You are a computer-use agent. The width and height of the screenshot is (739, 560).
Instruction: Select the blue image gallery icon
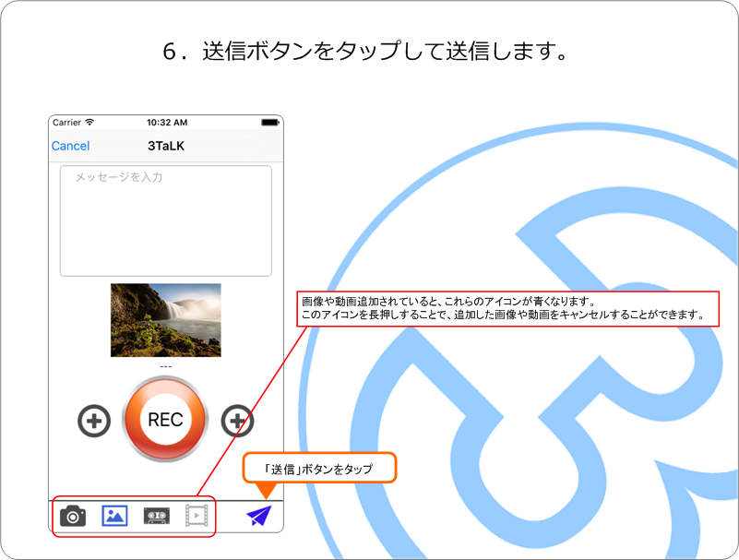[x=114, y=516]
